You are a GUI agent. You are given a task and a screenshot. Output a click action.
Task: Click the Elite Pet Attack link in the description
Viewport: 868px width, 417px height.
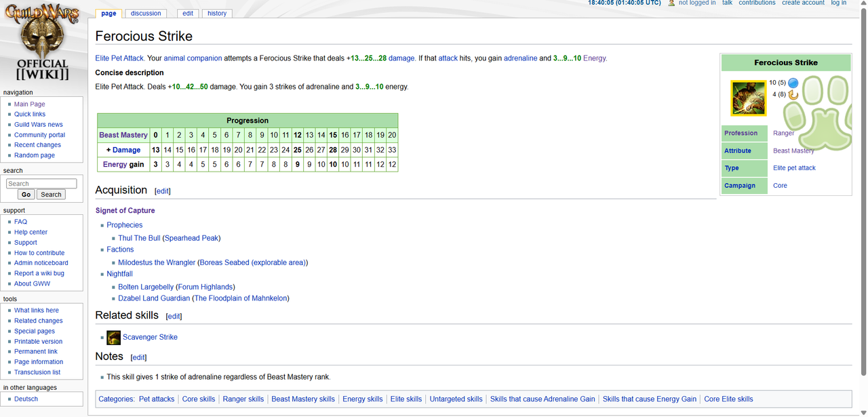pyautogui.click(x=119, y=58)
